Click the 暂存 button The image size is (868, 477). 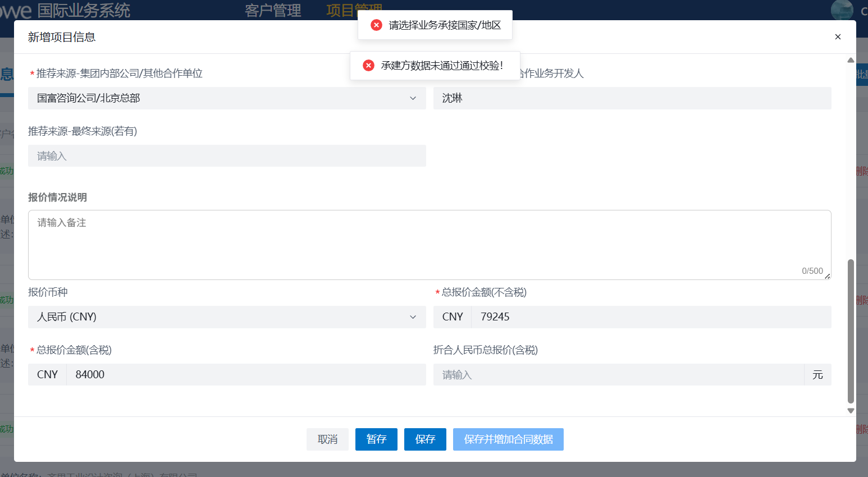coord(376,439)
